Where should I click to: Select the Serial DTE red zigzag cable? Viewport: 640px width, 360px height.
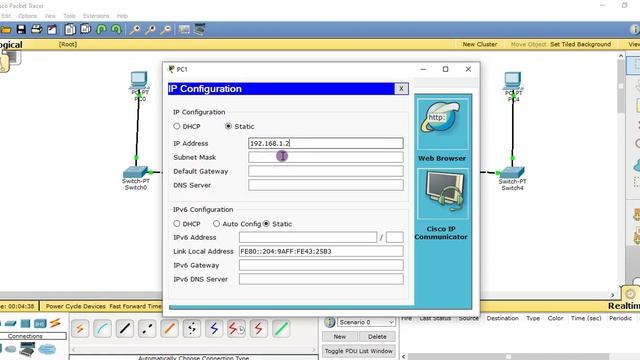pos(258,329)
